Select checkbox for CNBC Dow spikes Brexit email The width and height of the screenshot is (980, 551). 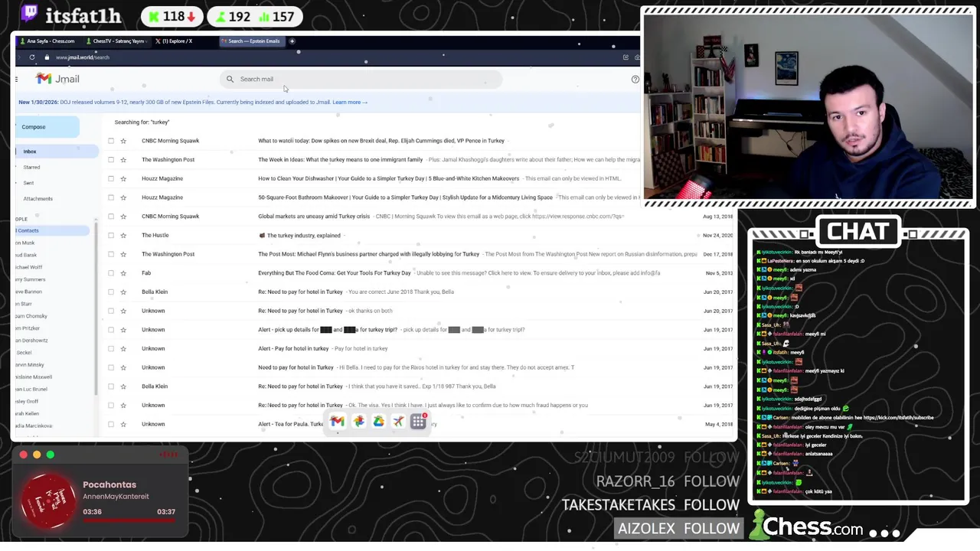[x=111, y=141]
